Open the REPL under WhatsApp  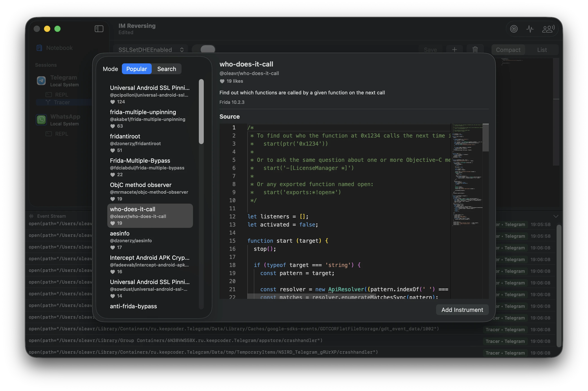point(57,134)
